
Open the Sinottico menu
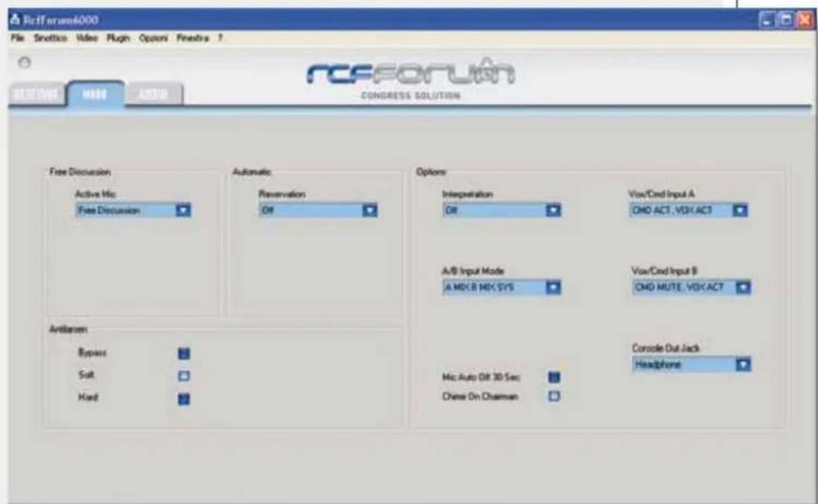click(51, 38)
